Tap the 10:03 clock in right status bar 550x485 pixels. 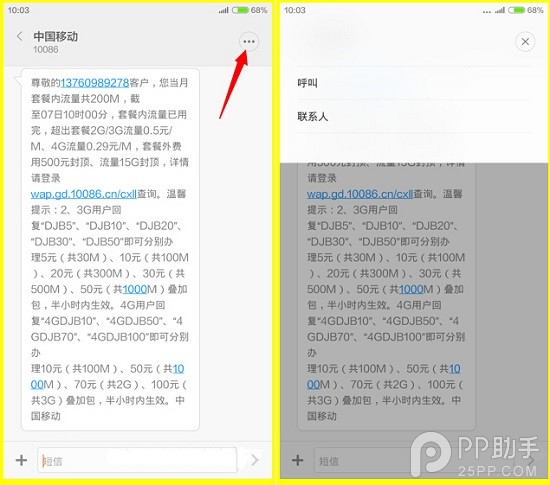click(x=295, y=10)
